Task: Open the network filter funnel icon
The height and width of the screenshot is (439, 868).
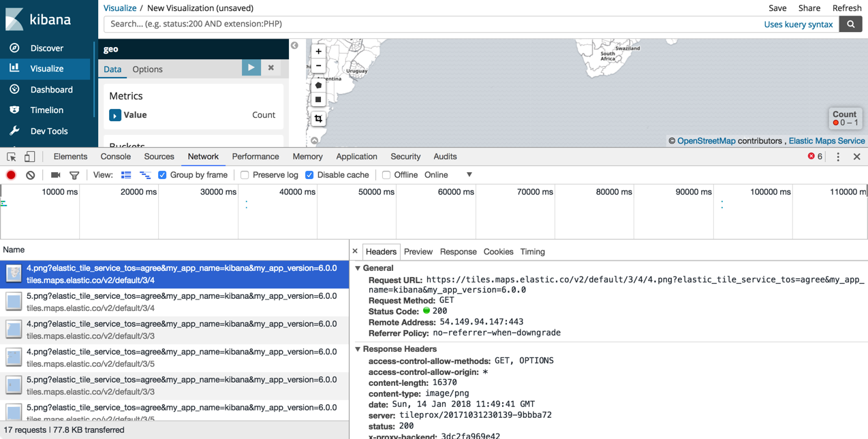Action: [x=74, y=175]
